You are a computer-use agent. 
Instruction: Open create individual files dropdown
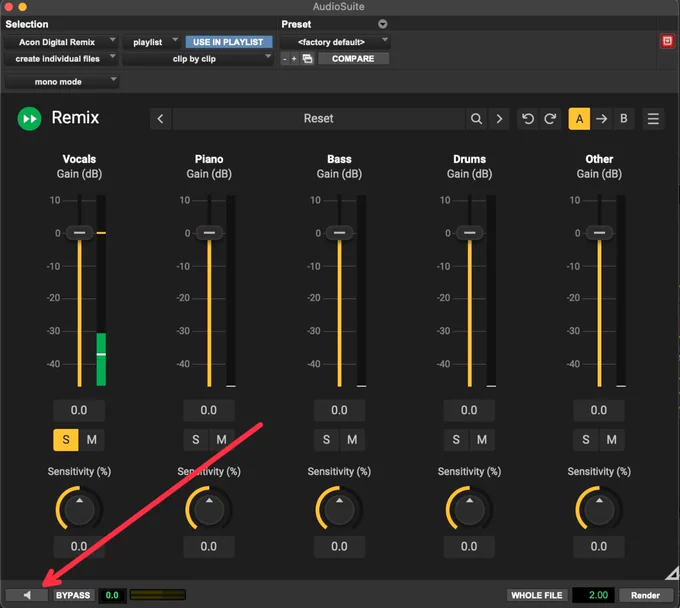[61, 59]
